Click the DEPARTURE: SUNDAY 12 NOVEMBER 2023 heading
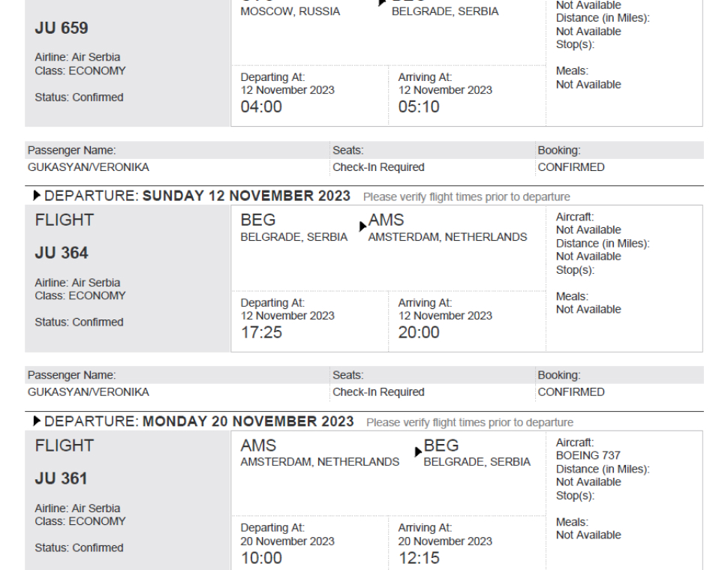 click(197, 196)
